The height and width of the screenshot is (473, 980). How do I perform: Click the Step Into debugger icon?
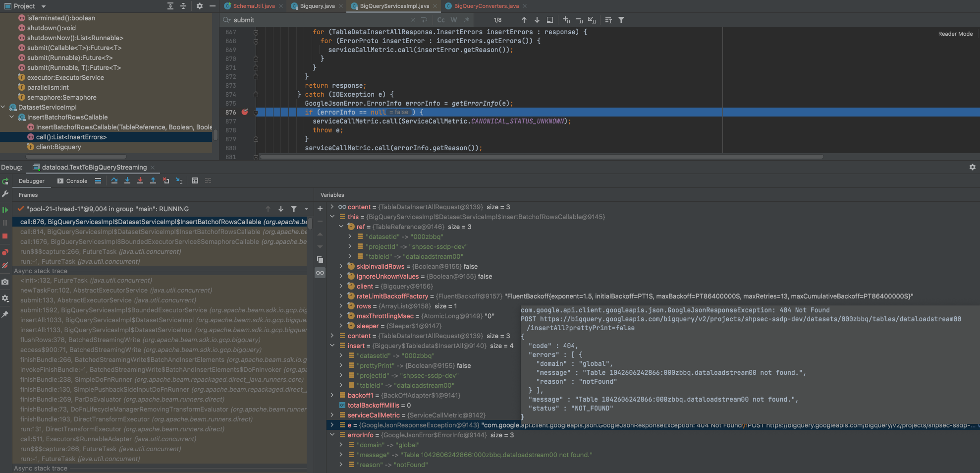127,180
